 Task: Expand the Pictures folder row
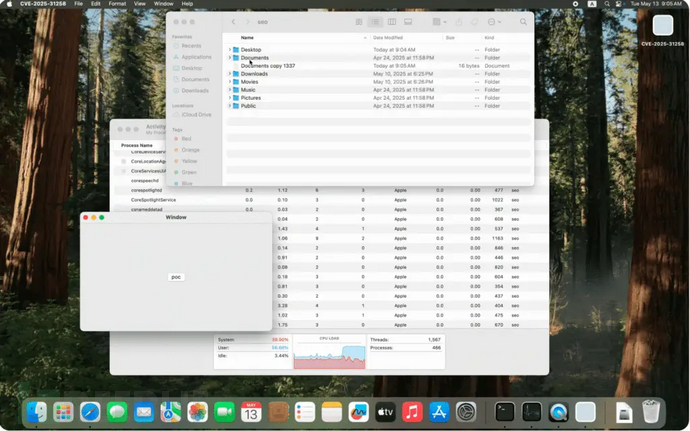[230, 98]
